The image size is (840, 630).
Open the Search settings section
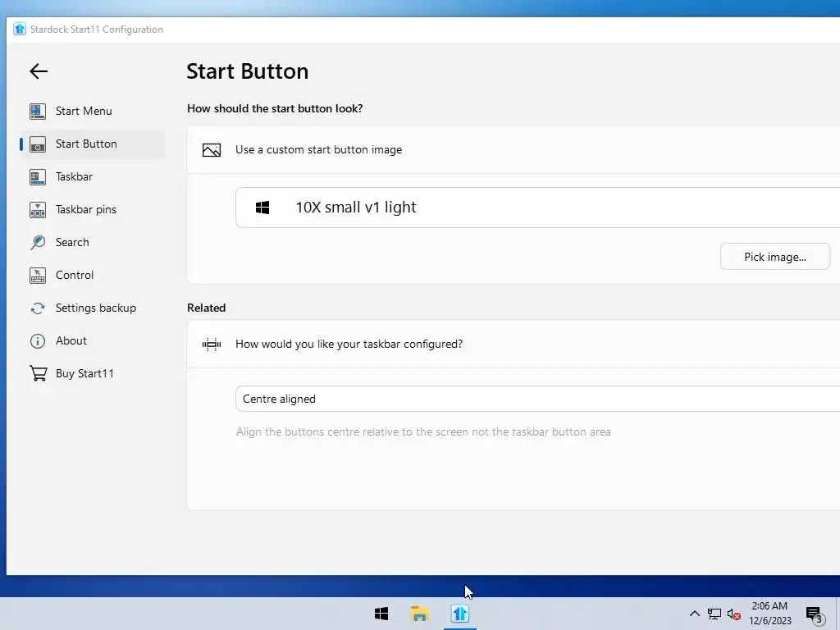pos(92,242)
